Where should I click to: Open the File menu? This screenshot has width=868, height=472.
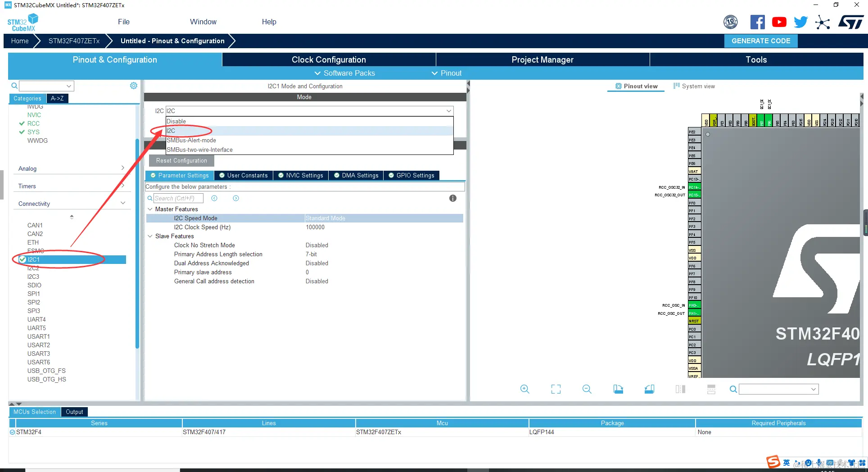point(124,22)
